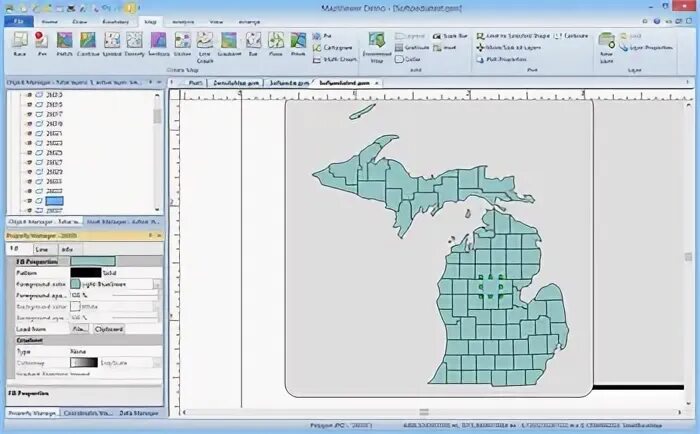Click Move/Size All Layers
700x434 pixels.
(x=508, y=47)
